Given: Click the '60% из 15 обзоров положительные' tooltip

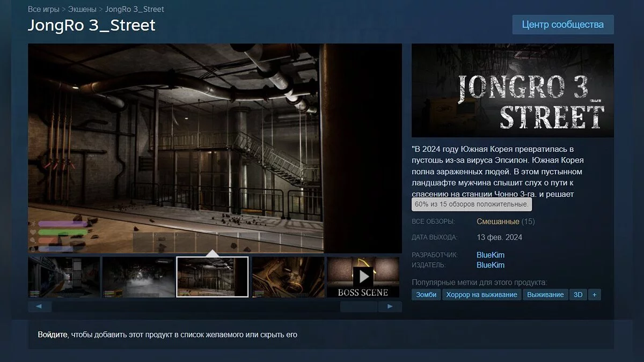Looking at the screenshot, I should click(x=472, y=205).
